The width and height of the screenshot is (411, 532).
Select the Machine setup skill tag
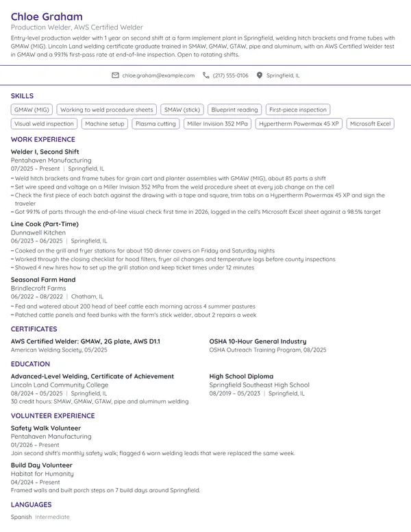[x=105, y=124]
